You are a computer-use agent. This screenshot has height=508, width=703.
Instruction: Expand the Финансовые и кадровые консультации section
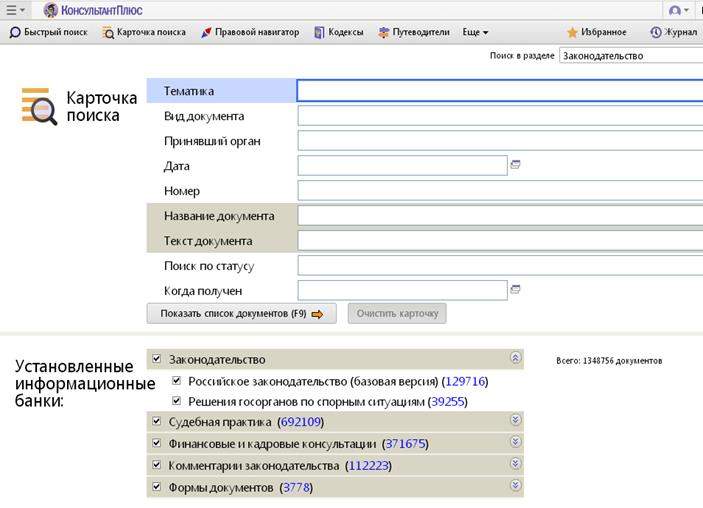[516, 442]
